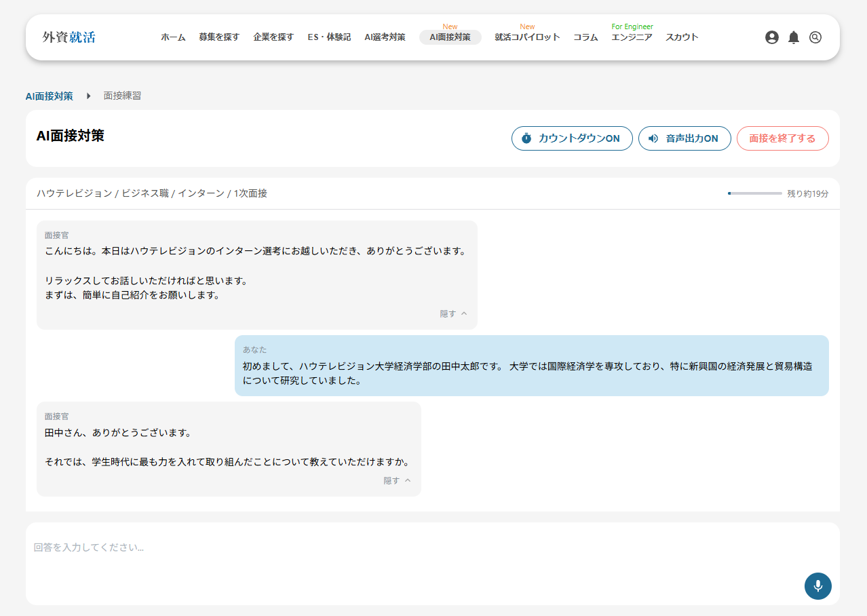
Task: Go to ホーム menu item
Action: point(173,37)
